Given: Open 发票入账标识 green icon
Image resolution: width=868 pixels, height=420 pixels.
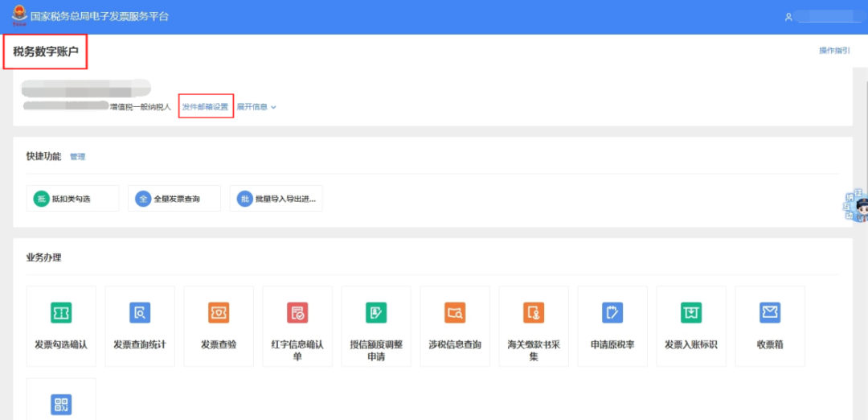Looking at the screenshot, I should 691,313.
